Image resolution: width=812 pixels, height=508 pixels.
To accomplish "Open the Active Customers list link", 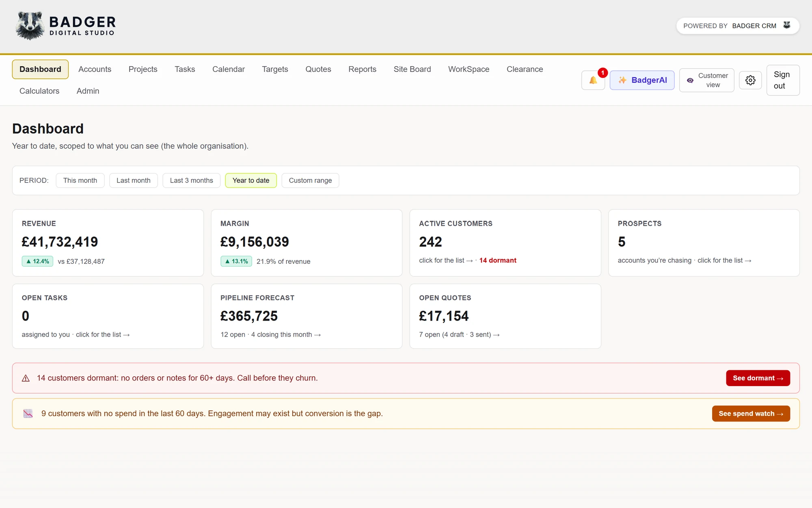I will click(446, 260).
